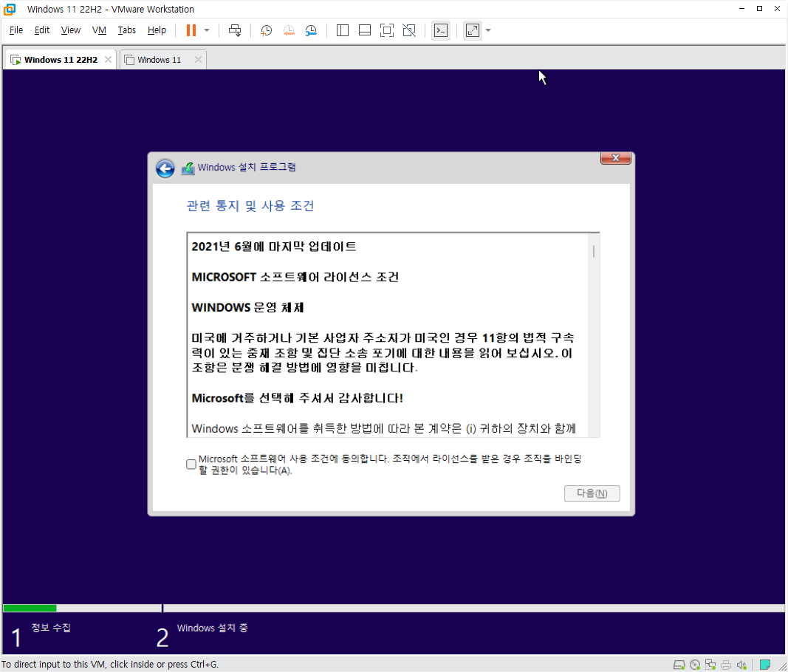Click the Windows setup program icon
This screenshot has height=672, width=788.
[x=188, y=168]
